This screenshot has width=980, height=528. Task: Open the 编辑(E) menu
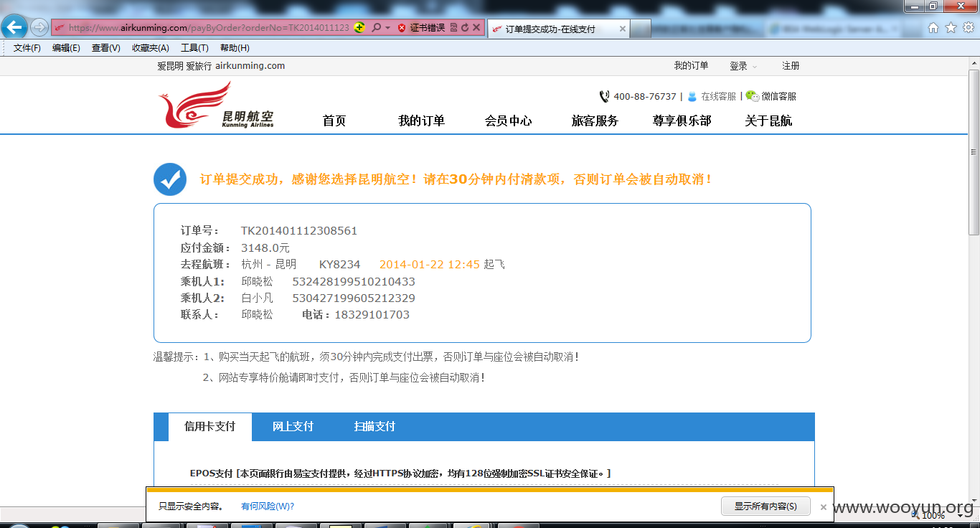click(x=66, y=48)
